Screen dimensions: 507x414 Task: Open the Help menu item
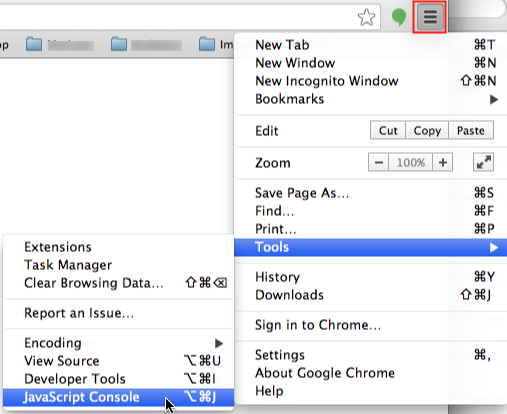click(371, 391)
